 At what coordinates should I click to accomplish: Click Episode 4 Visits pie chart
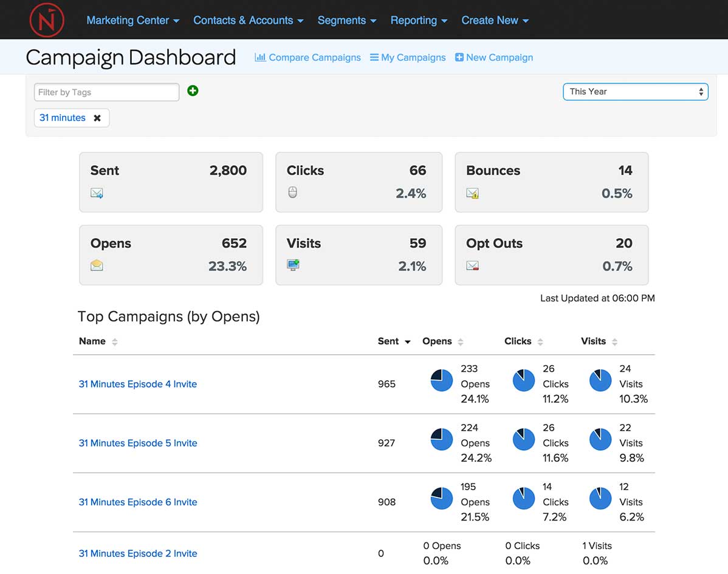[x=600, y=380]
